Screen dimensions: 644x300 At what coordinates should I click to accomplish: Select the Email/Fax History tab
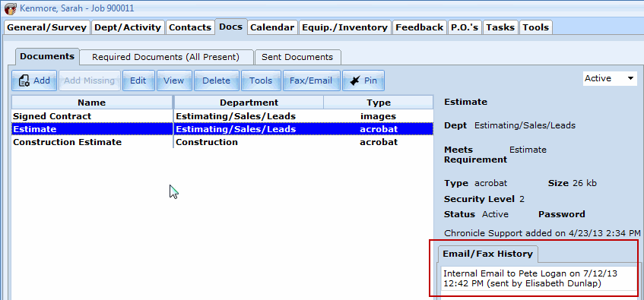(x=487, y=254)
